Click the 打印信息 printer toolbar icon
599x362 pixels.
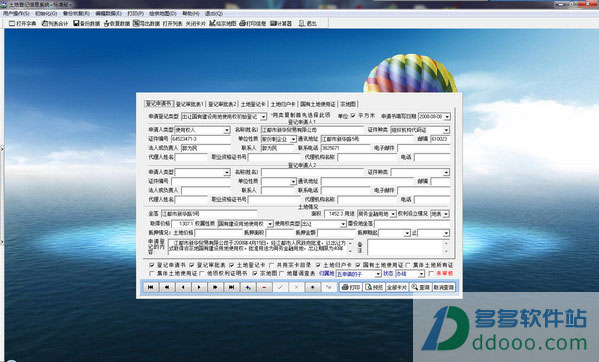(x=253, y=23)
